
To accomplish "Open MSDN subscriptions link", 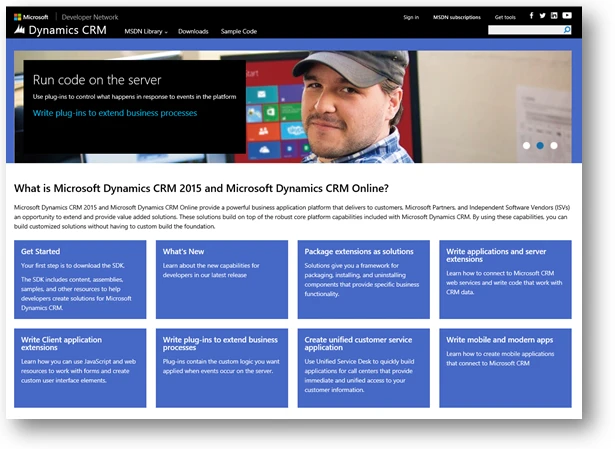I will [x=457, y=17].
